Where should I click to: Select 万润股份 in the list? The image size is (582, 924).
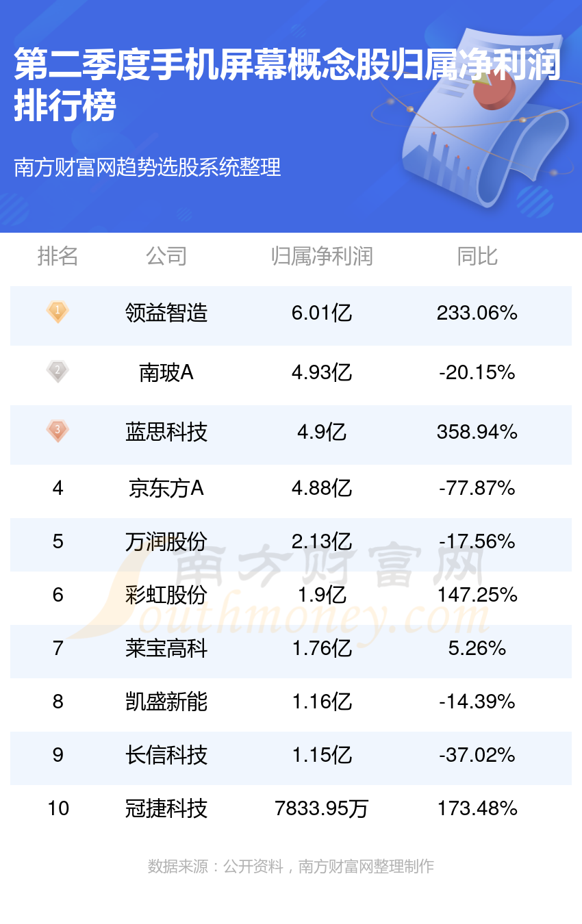166,541
